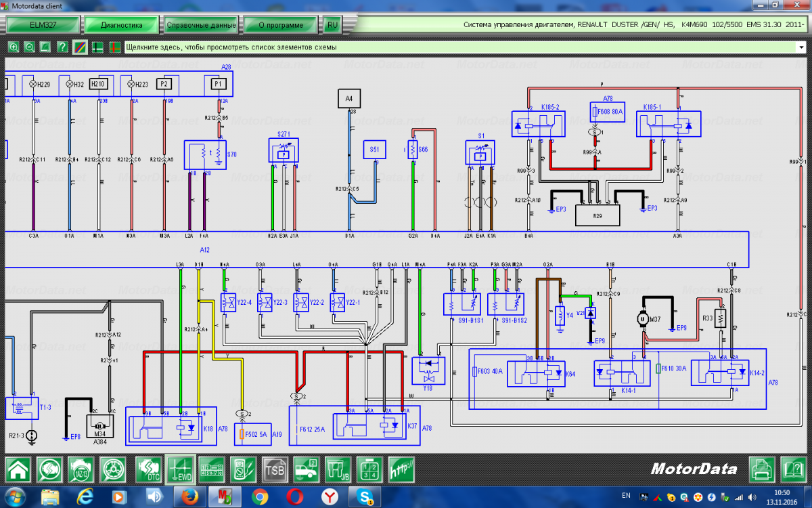This screenshot has width=812, height=508.
Task: Click fuse F612 25A in diagram
Action: coord(312,429)
